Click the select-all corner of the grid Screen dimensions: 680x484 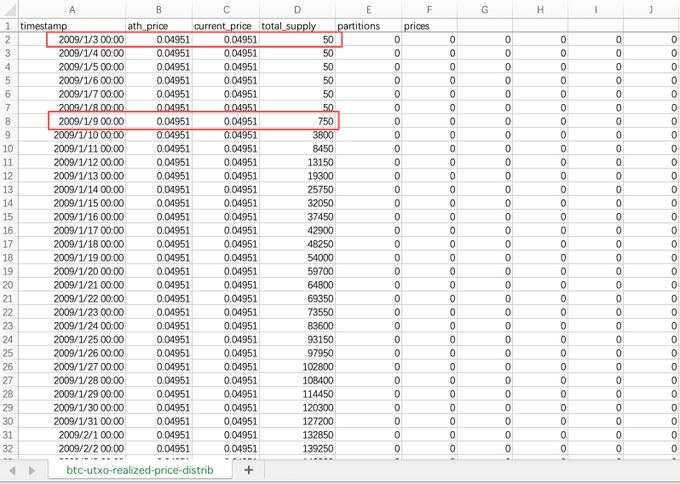click(8, 9)
